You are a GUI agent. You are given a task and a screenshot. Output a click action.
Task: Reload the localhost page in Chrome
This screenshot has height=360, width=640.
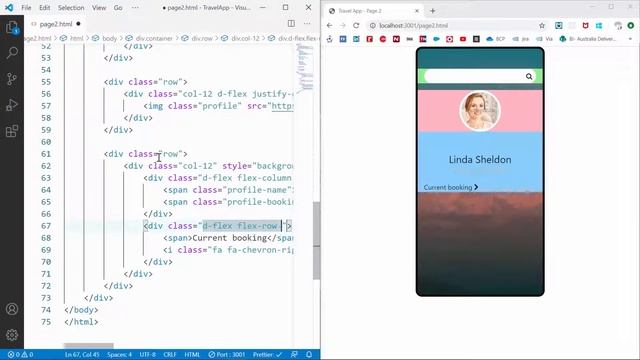(356, 25)
